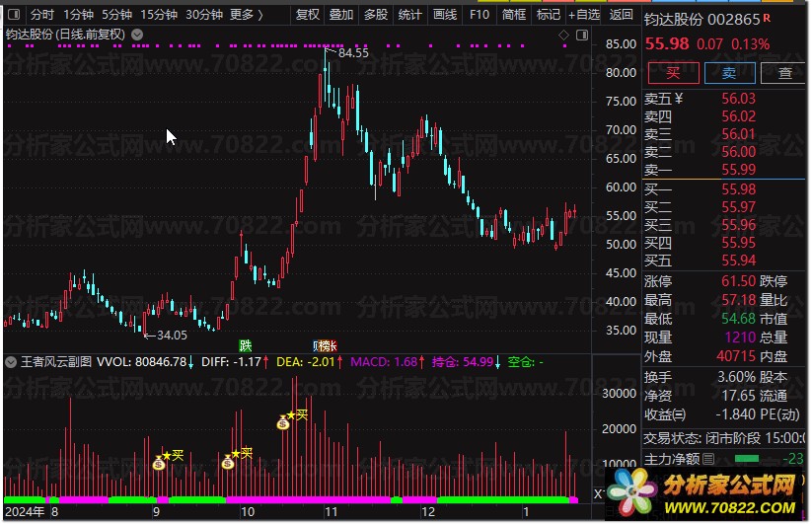Toggle 简框 simple frame mode
812x524 pixels.
tap(514, 15)
